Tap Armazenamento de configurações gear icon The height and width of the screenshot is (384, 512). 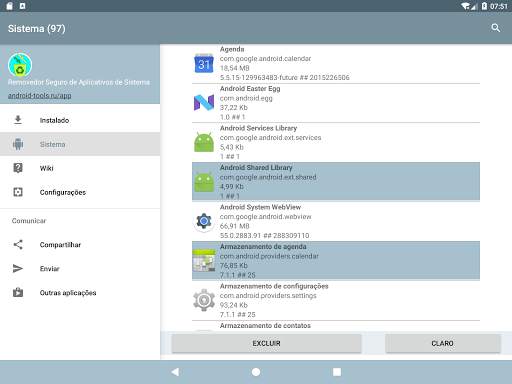(x=204, y=300)
